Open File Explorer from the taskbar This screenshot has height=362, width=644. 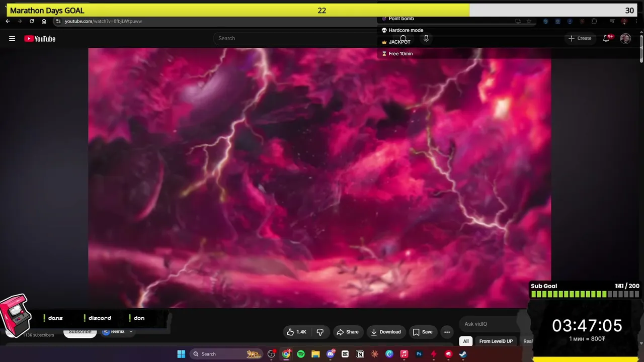coord(315,354)
